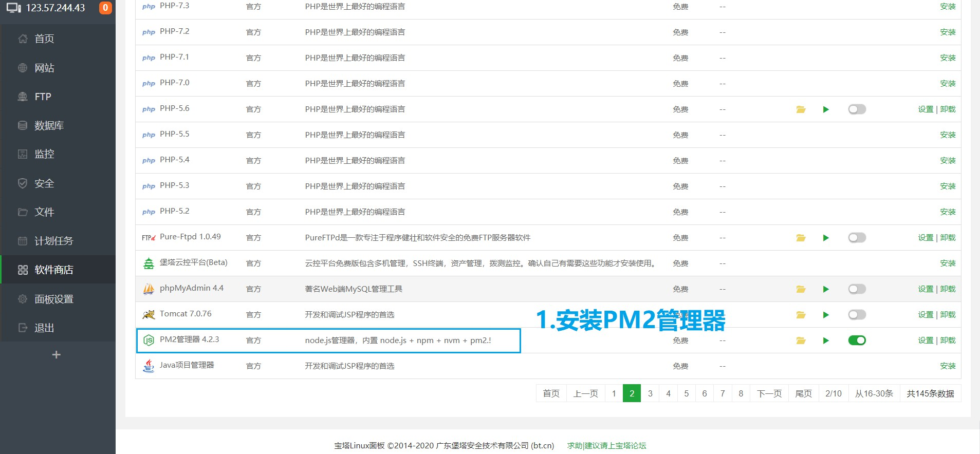Click 安装 for 堡塔云控平台(Beta)

coord(948,263)
